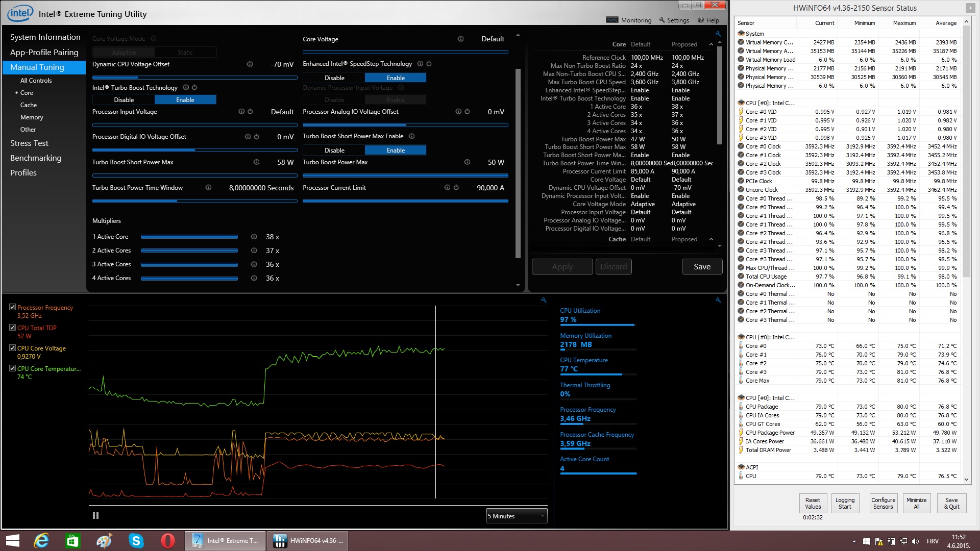Open App-Profile Pairing section
980x551 pixels.
[x=44, y=52]
